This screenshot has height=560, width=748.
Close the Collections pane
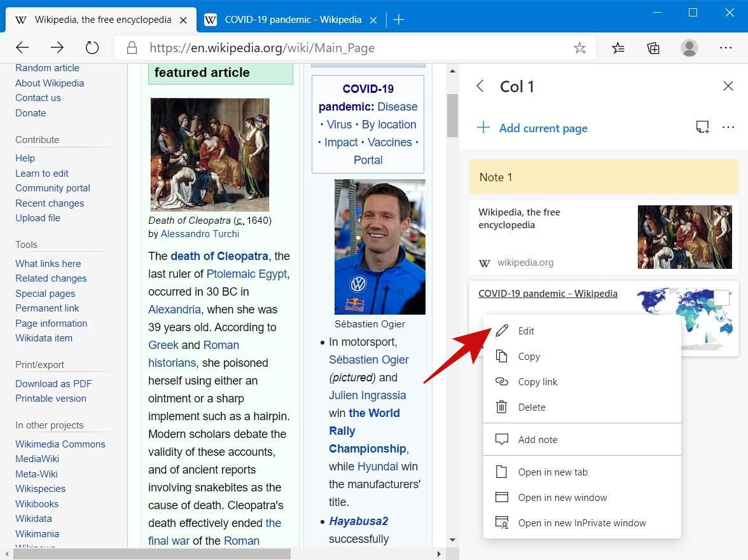pyautogui.click(x=728, y=86)
